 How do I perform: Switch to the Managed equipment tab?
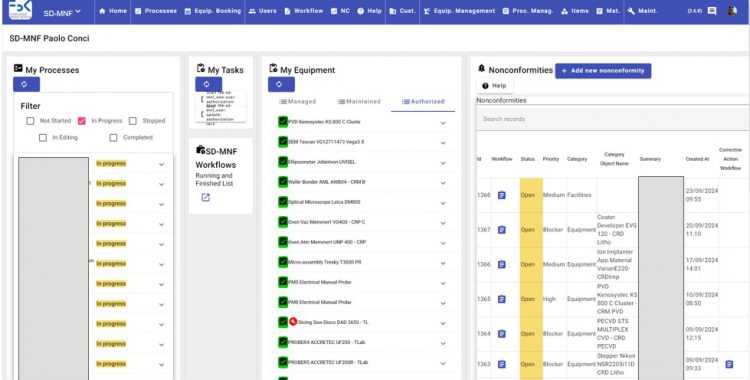[x=298, y=101]
